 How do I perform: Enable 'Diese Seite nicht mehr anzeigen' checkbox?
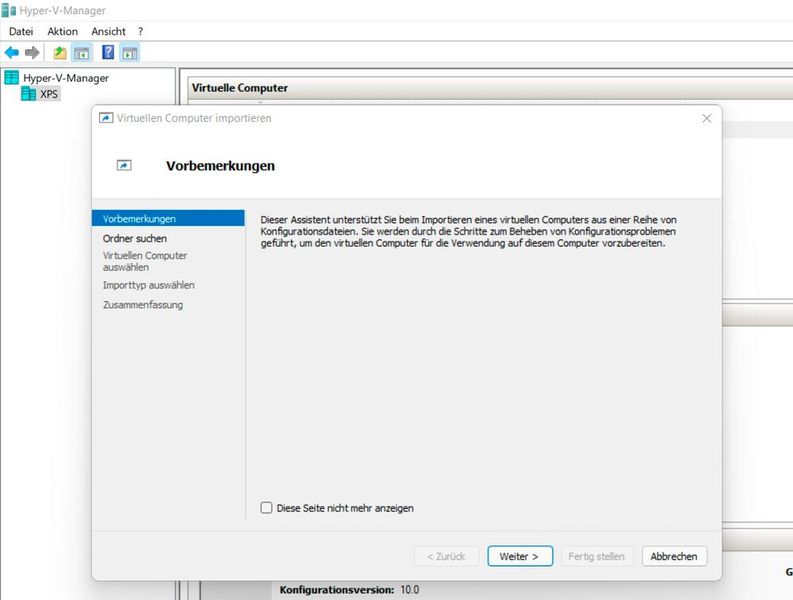pyautogui.click(x=267, y=507)
